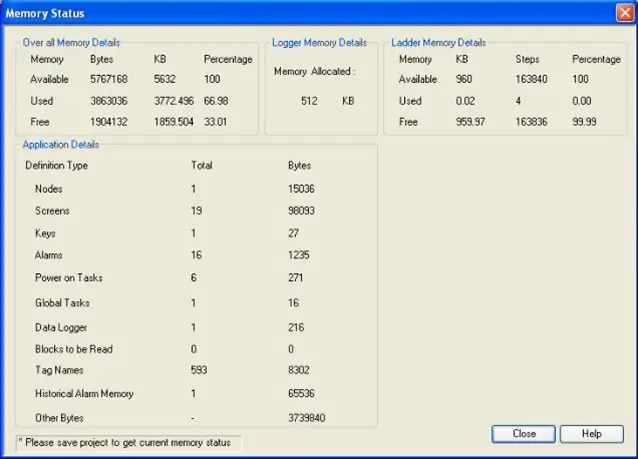The height and width of the screenshot is (459, 638).
Task: Click the free bytes value 1904132
Action: pyautogui.click(x=109, y=122)
